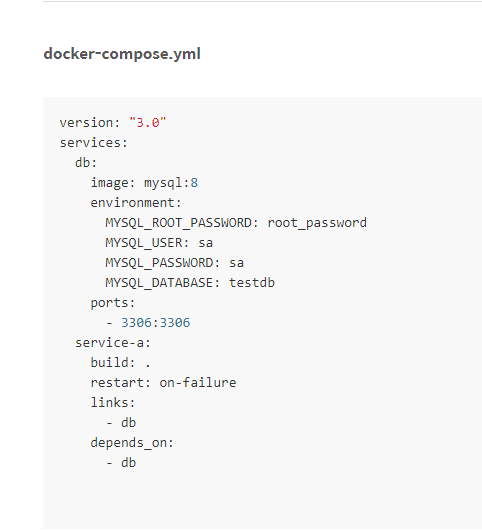
Task: Click the MYSQL_ROOT_PASSWORD variable name
Action: [x=178, y=223]
